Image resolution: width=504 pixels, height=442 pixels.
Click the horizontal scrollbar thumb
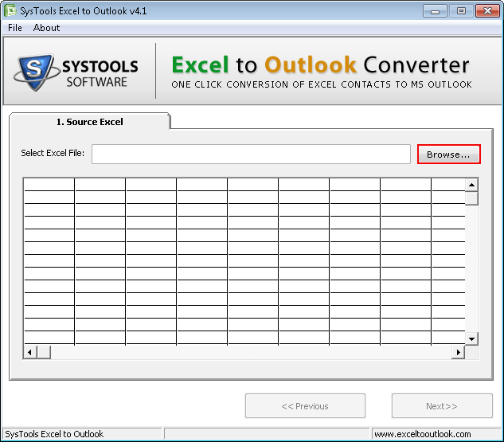pyautogui.click(x=44, y=352)
